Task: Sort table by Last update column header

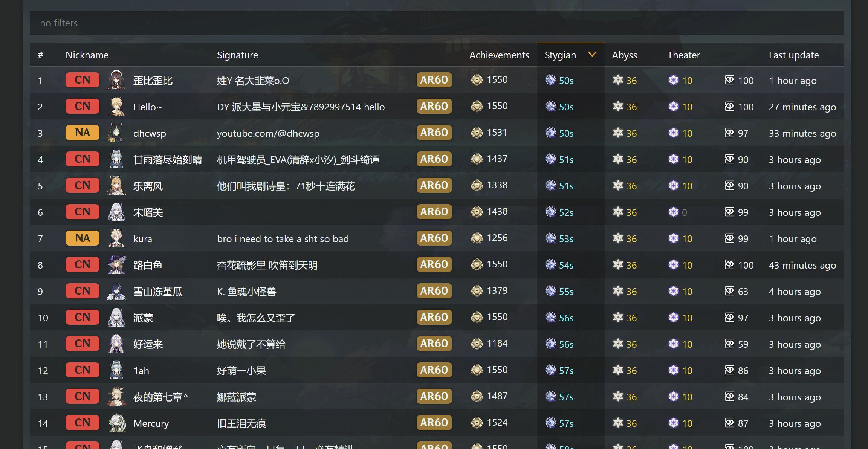Action: tap(794, 55)
